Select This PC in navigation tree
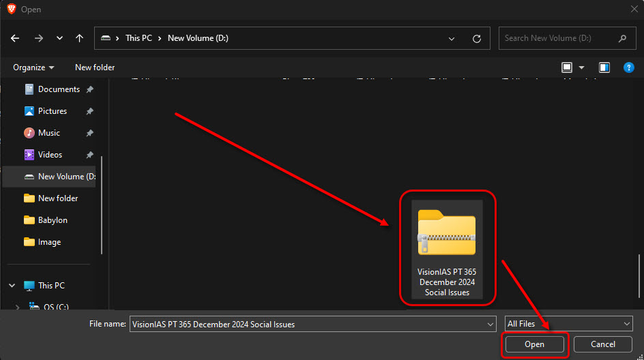 click(44, 285)
